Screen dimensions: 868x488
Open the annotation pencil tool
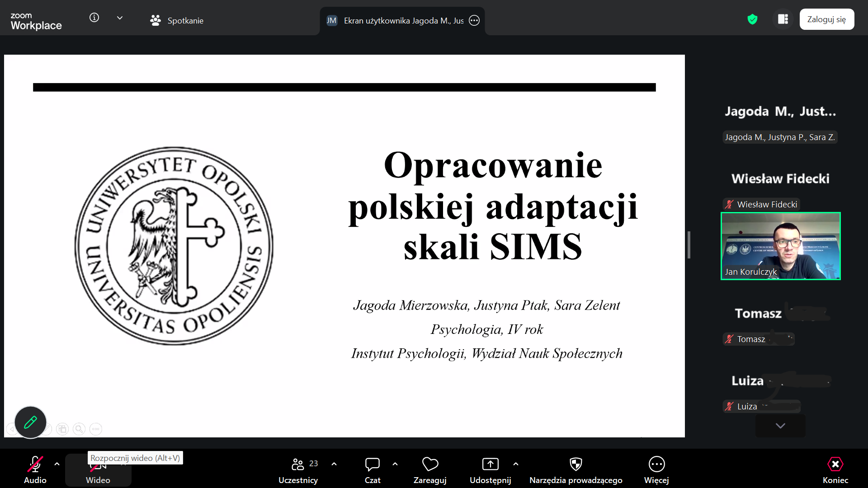(30, 422)
